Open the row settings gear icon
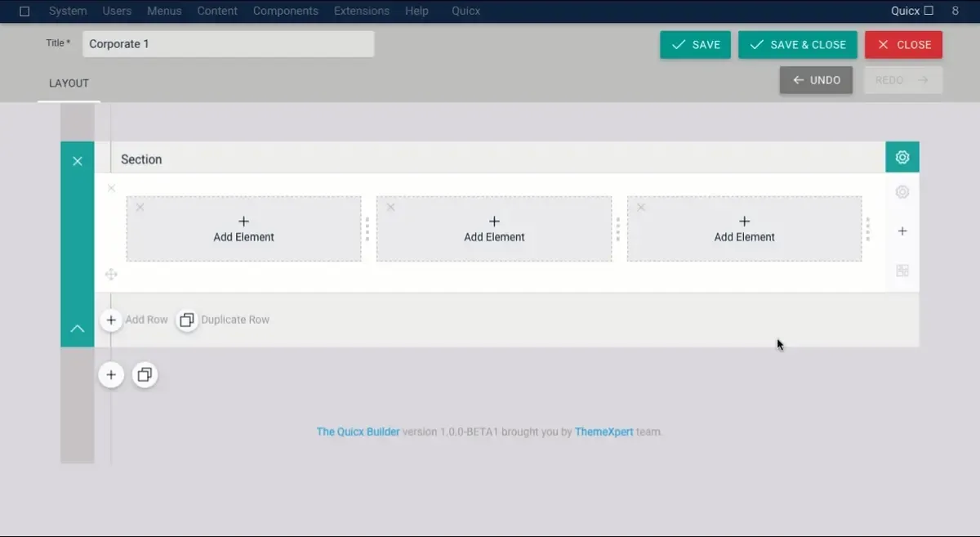 (902, 192)
